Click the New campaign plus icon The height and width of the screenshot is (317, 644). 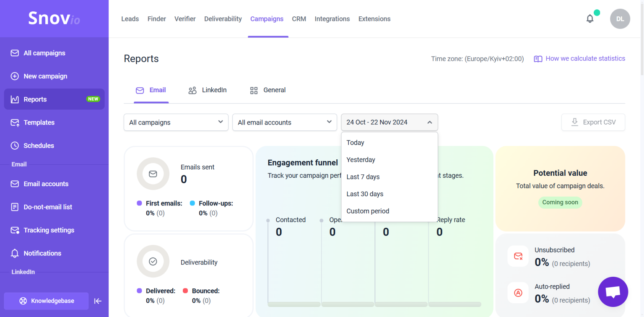click(x=15, y=76)
